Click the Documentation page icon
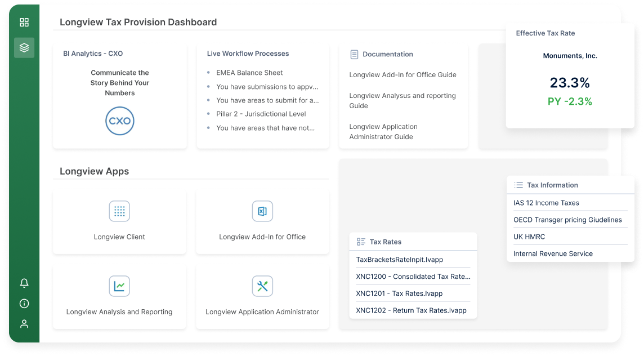 (354, 54)
